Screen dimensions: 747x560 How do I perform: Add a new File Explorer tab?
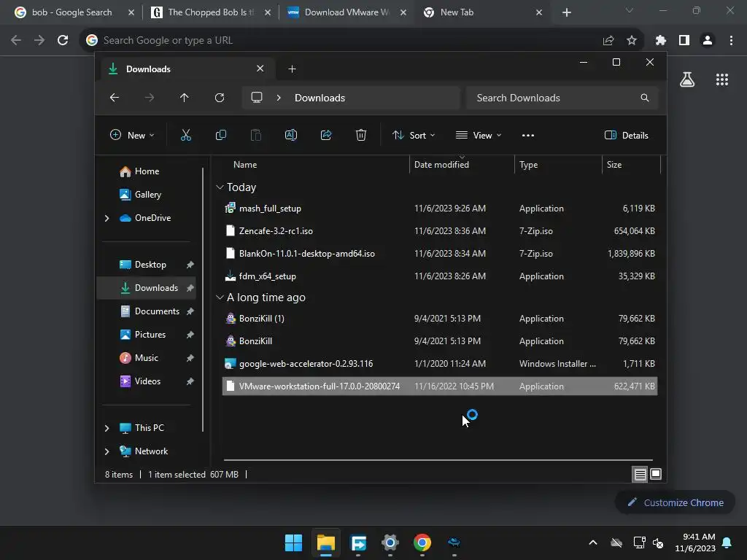[292, 69]
